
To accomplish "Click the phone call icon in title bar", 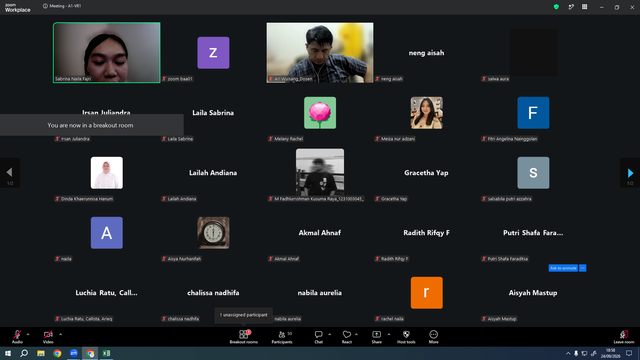I will 571,7.
